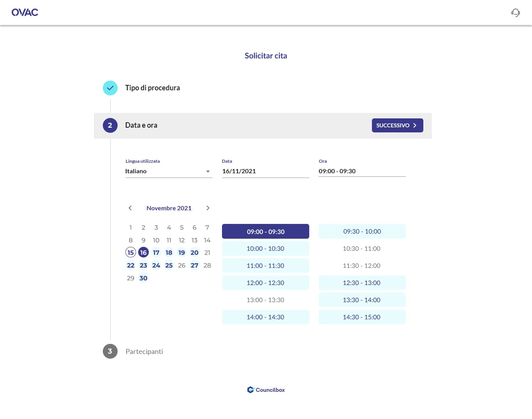Viewport: 532px width, 419px height.
Task: Click the OVAC logo
Action: [25, 12]
